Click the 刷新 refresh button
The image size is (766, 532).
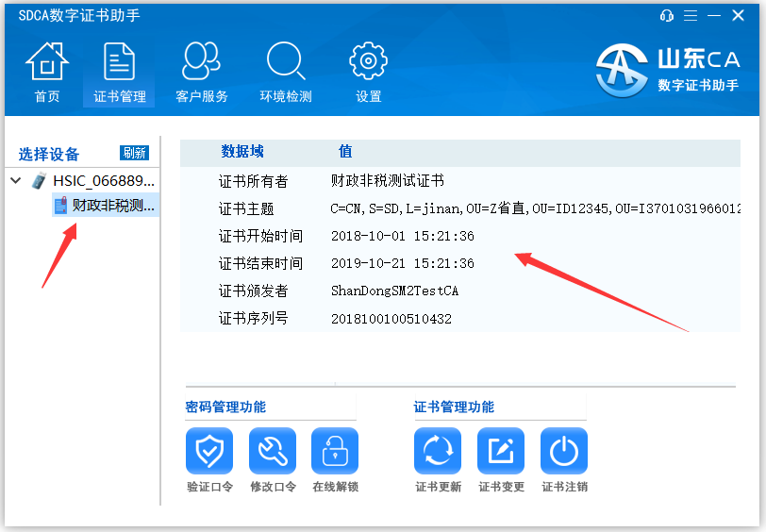click(134, 153)
